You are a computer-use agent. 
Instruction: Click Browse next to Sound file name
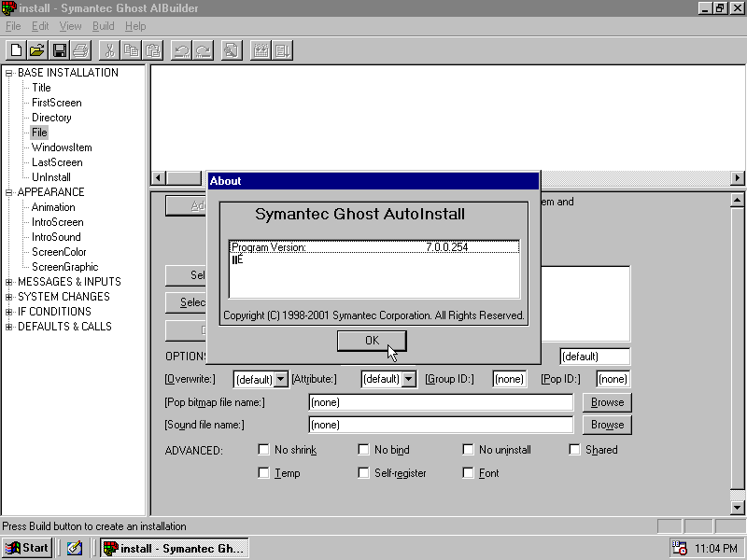pyautogui.click(x=607, y=425)
